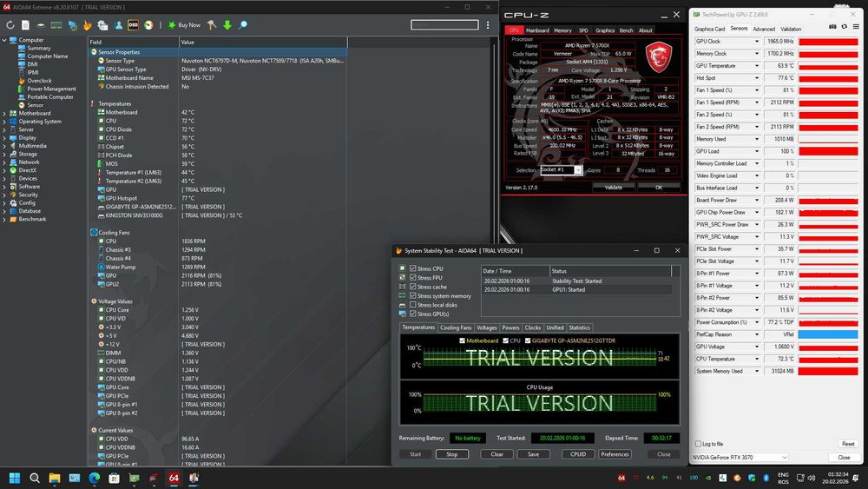
Task: Click the memory benchmark toolbar icon in AIDA64
Action: (x=56, y=25)
